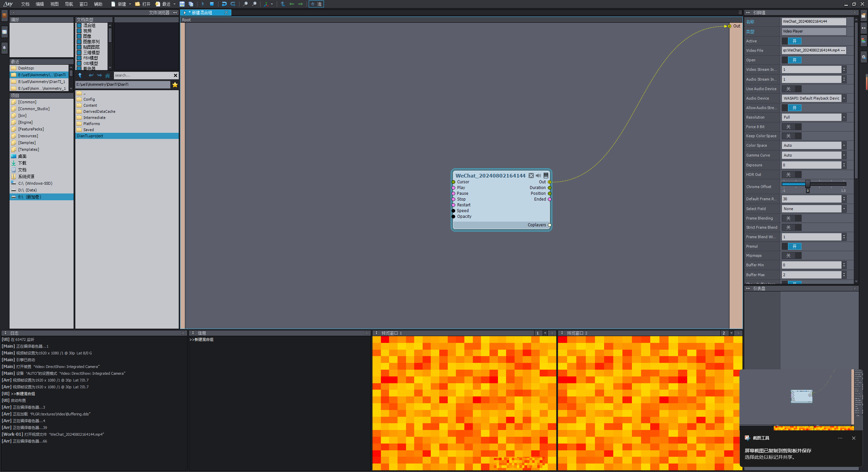Toggle the 图像序列 file type checkbox
868x472 pixels.
(x=79, y=42)
